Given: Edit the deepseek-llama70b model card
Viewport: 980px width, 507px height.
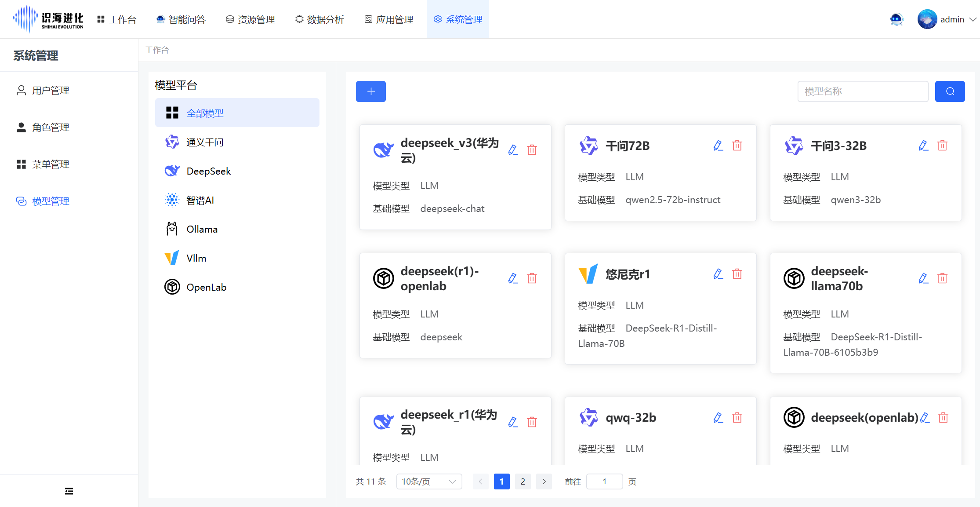Looking at the screenshot, I should pyautogui.click(x=923, y=278).
